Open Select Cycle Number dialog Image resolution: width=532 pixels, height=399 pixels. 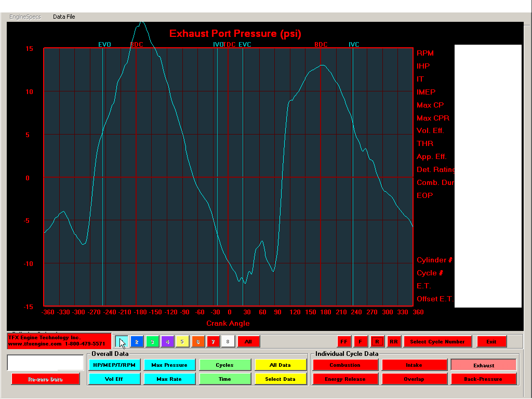click(438, 341)
